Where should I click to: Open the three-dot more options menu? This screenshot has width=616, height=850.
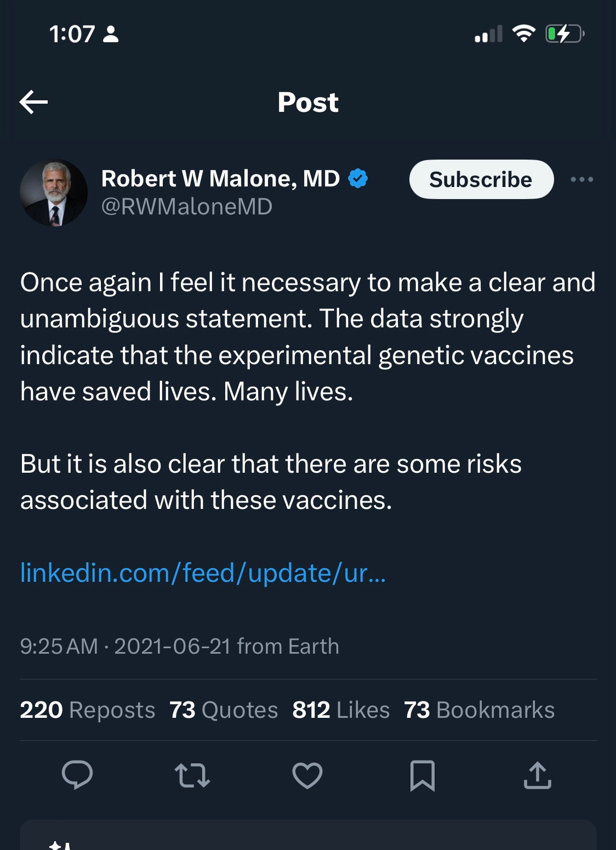(x=581, y=179)
